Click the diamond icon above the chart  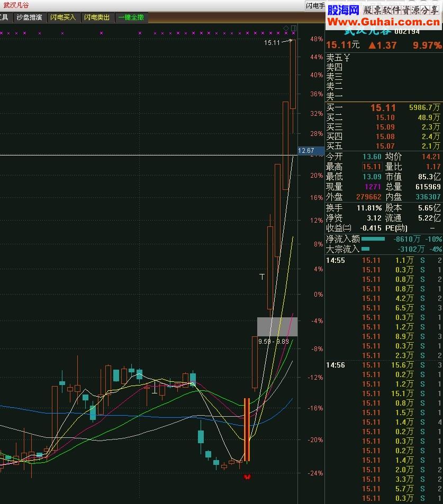point(286,28)
